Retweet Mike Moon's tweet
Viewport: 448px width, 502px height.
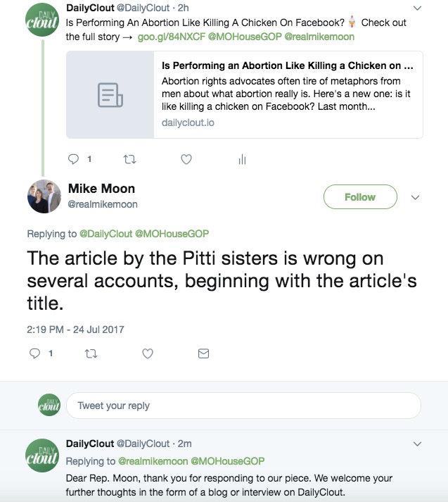[x=91, y=353]
